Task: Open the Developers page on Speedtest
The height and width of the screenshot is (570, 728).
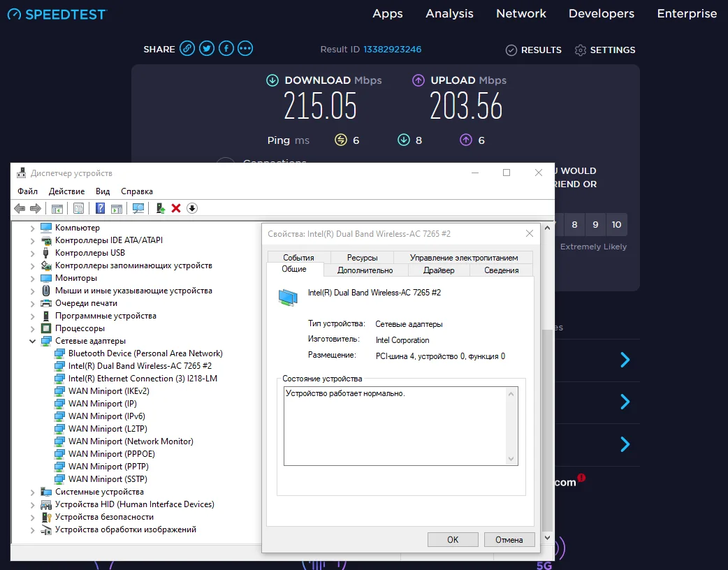Action: (602, 14)
